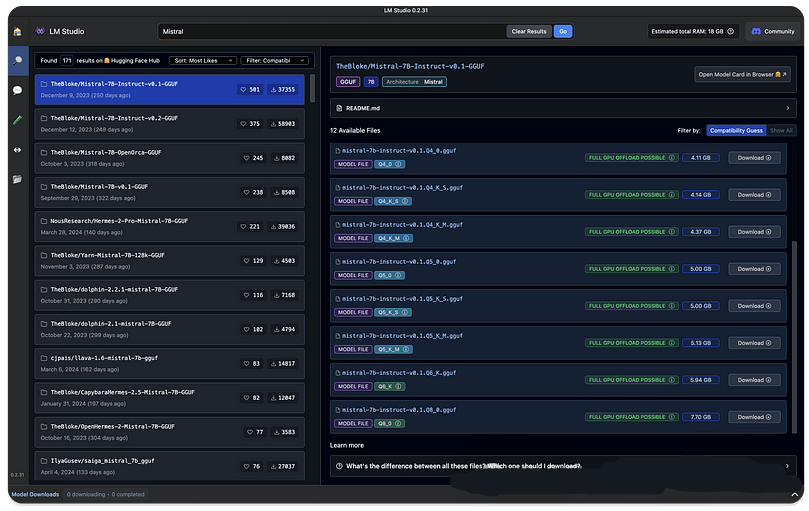
Task: Click the Discord Community icon
Action: 756,31
